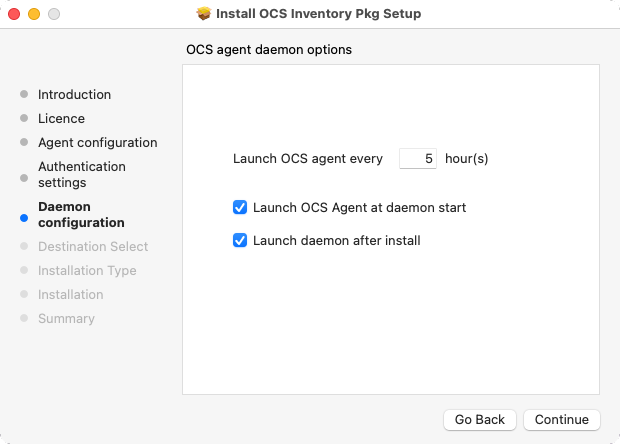Click the Summary step in sidebar
Screen dimensions: 620x444
(66, 319)
